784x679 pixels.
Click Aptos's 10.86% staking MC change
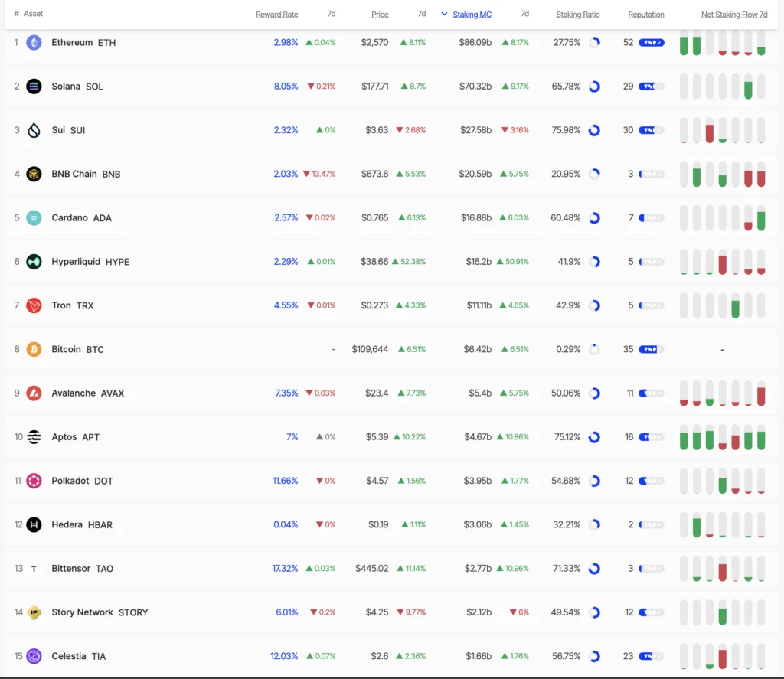[x=512, y=437]
